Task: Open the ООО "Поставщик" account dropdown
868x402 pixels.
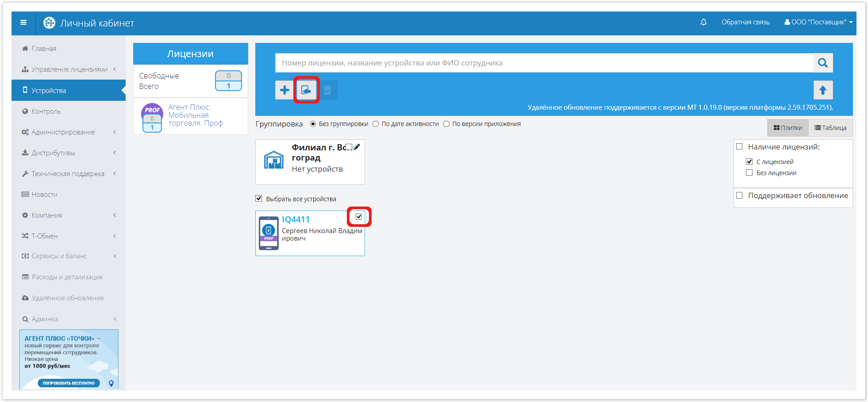Action: tap(818, 22)
